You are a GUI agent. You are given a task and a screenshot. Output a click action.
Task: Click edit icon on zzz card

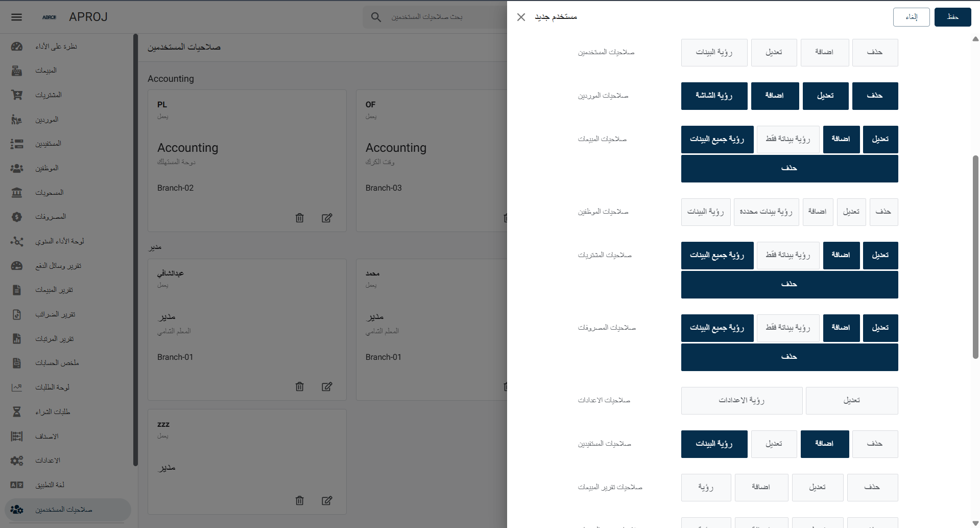(x=327, y=500)
